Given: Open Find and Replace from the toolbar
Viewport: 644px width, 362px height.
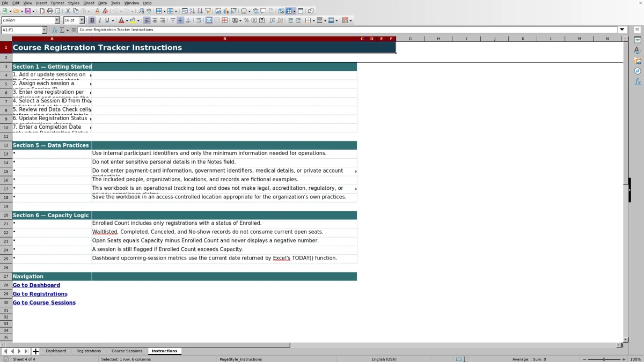Looking at the screenshot, I should click(x=141, y=11).
